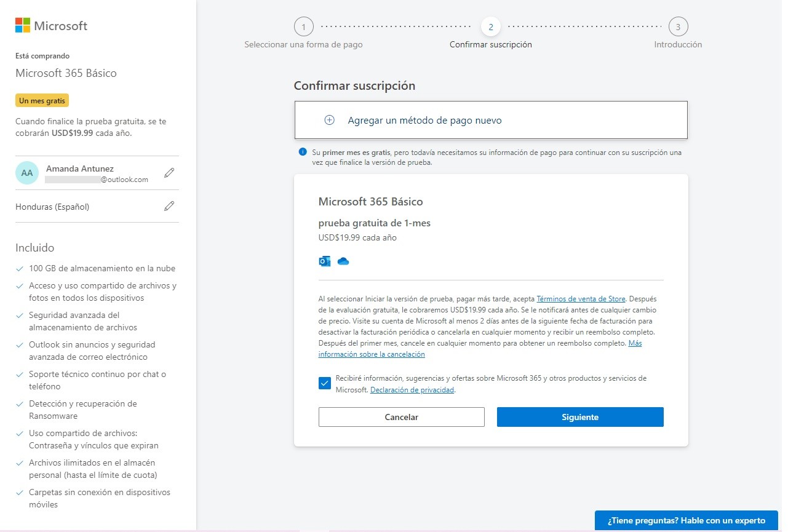788x532 pixels.
Task: Open Declaración de privacidad link
Action: [x=412, y=390]
